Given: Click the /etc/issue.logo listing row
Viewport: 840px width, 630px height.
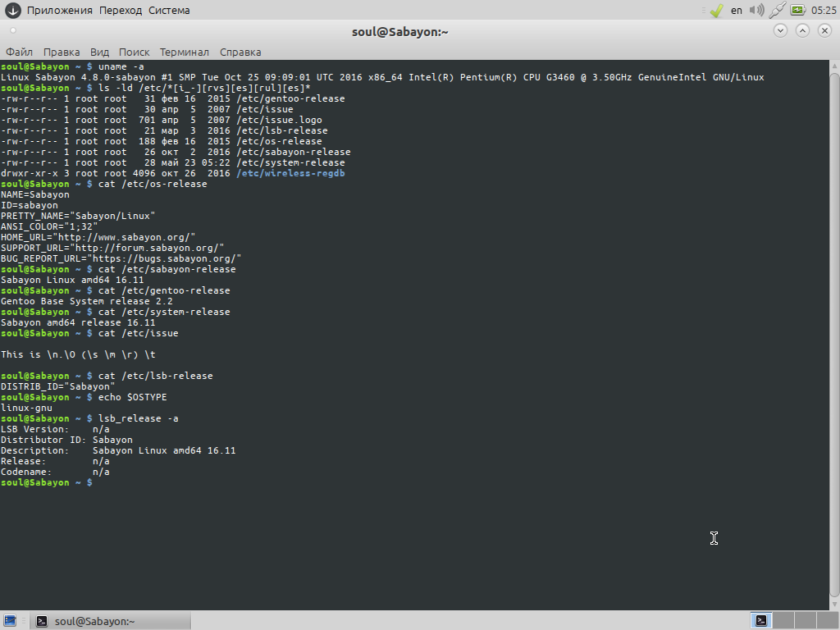Looking at the screenshot, I should pos(162,120).
